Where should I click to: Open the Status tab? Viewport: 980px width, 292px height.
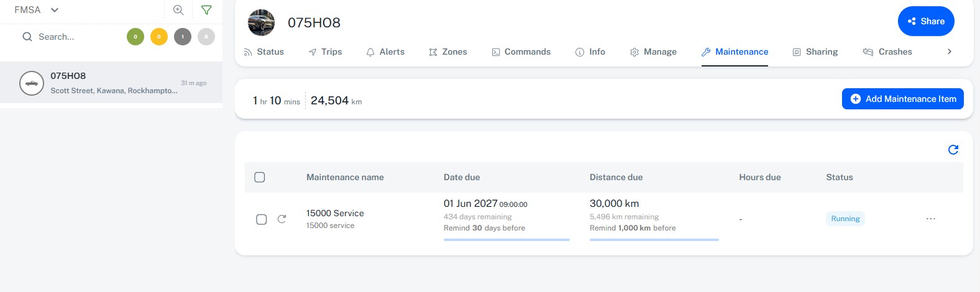click(x=264, y=52)
